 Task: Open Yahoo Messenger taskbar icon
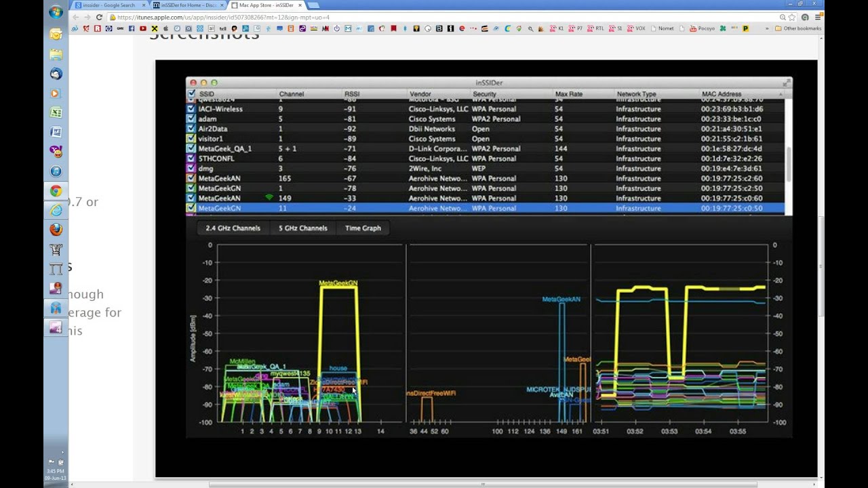(x=56, y=152)
